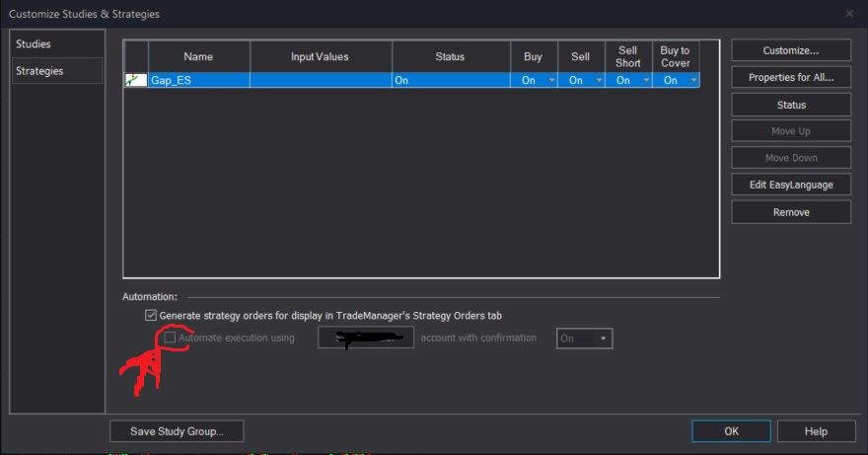Click the Name column header
This screenshot has width=868, height=455.
click(x=198, y=56)
